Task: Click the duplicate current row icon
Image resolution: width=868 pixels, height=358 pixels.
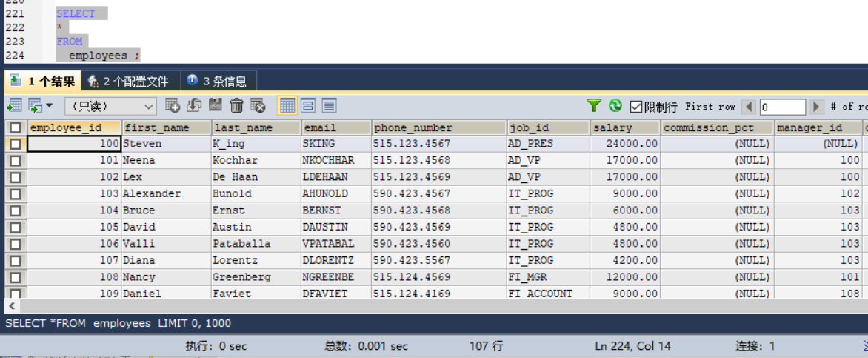Action: tap(194, 105)
